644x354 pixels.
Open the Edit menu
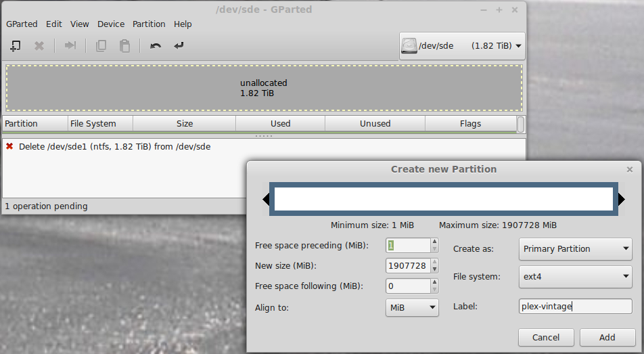[54, 24]
